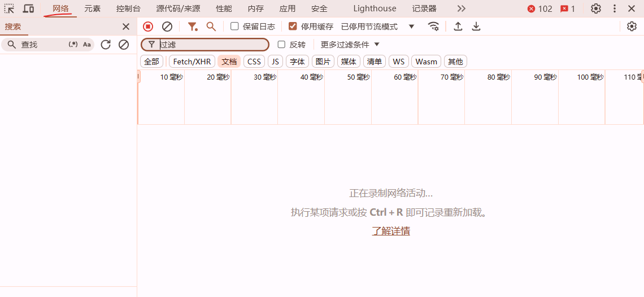644x297 pixels.
Task: Open the Lighthouse tab
Action: pos(375,8)
